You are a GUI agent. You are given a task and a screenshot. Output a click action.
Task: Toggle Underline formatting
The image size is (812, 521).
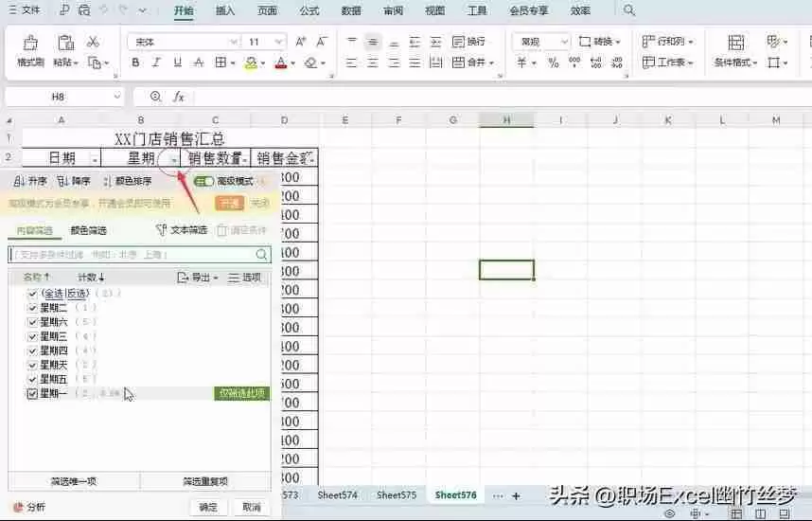(178, 63)
